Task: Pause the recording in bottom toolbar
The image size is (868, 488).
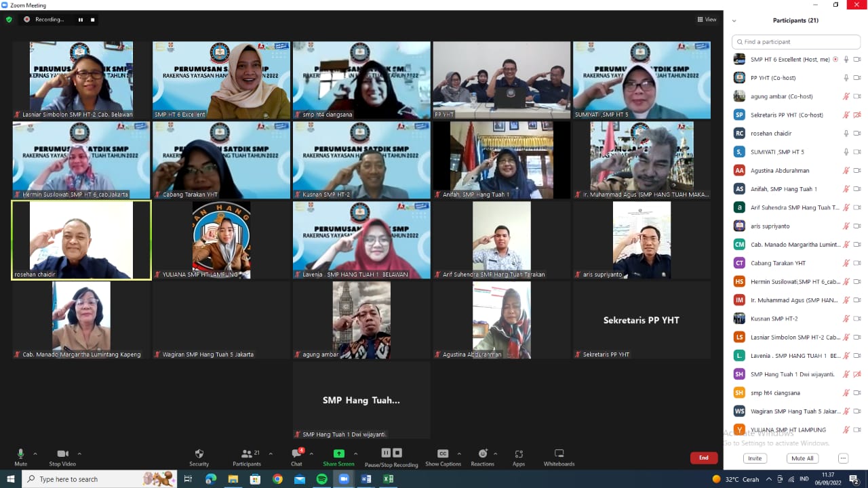Action: [386, 453]
